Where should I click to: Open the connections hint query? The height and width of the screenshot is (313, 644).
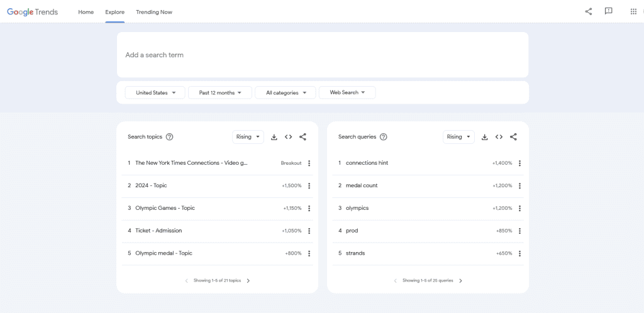pyautogui.click(x=367, y=163)
